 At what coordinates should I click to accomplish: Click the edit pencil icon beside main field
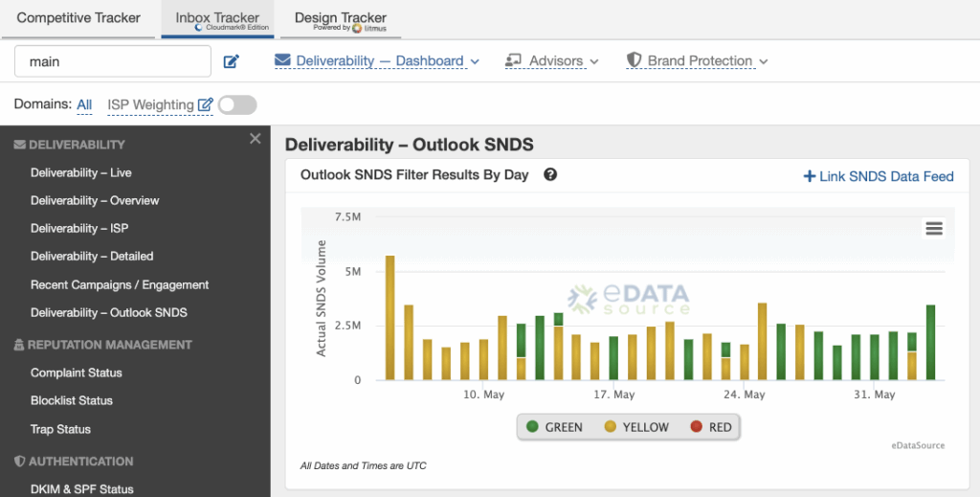pos(232,61)
